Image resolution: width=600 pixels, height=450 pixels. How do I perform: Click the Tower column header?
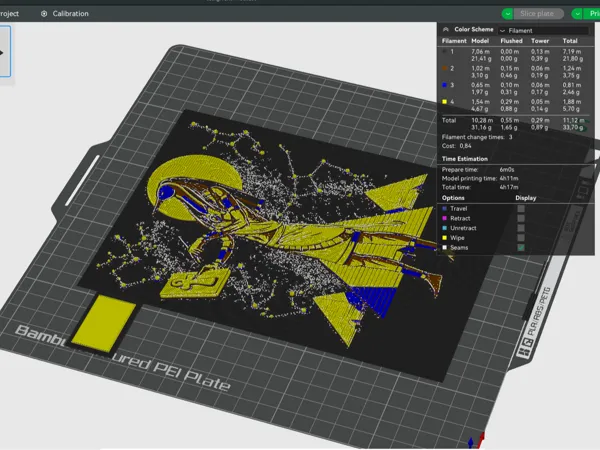[540, 41]
